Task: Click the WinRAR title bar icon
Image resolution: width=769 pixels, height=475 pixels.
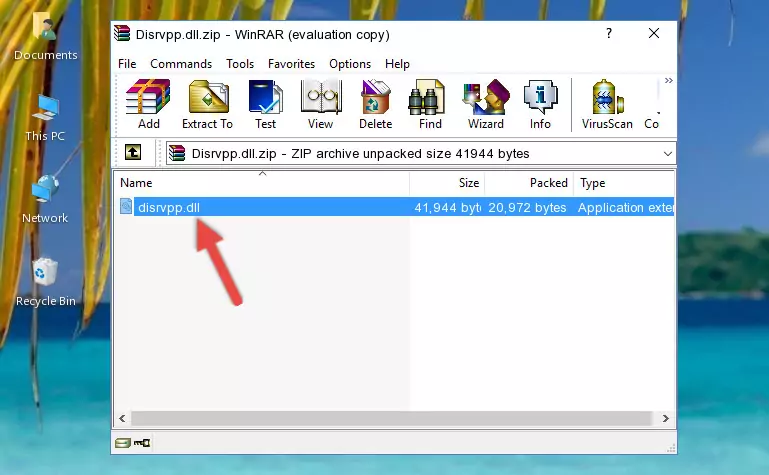Action: 122,34
